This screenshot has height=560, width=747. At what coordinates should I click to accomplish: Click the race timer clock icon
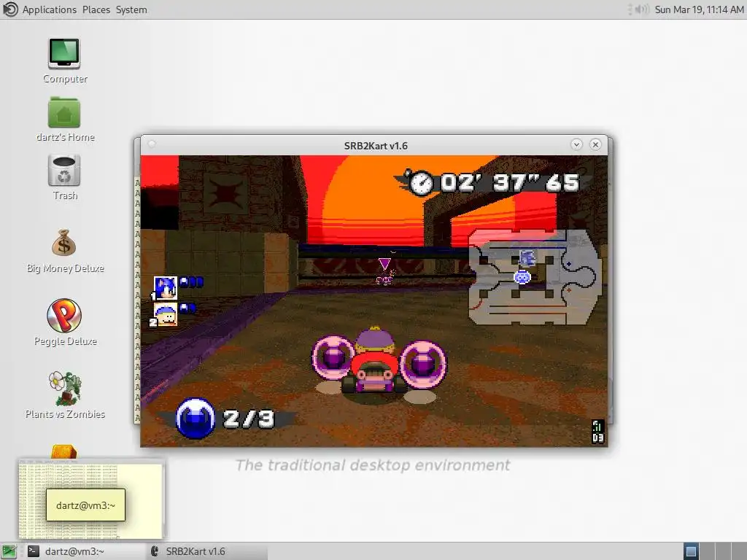pos(421,183)
